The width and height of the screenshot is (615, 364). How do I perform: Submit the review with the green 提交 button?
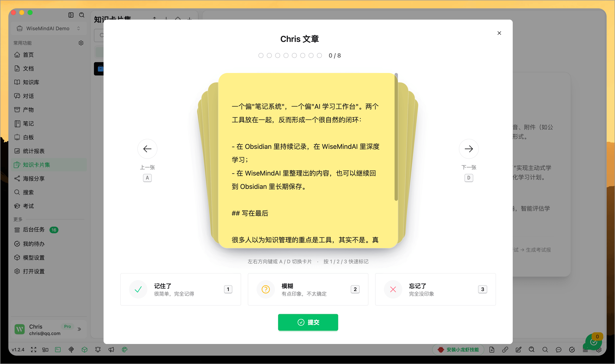click(x=308, y=322)
